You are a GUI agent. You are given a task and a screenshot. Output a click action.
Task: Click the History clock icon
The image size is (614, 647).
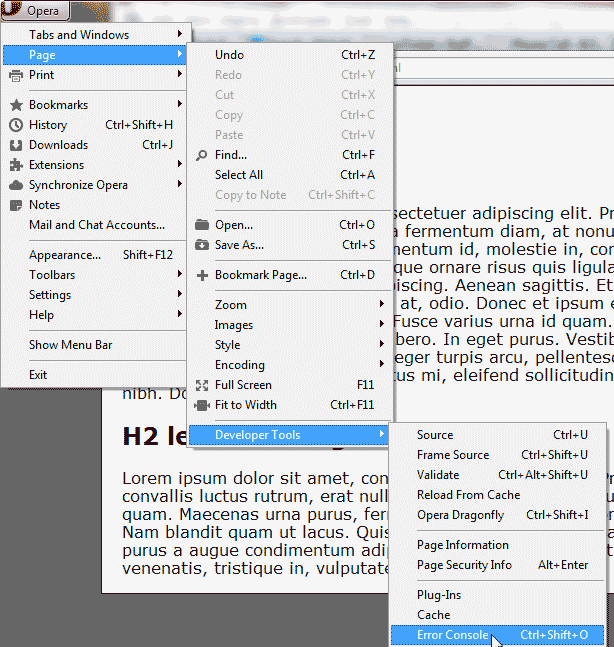(x=16, y=125)
